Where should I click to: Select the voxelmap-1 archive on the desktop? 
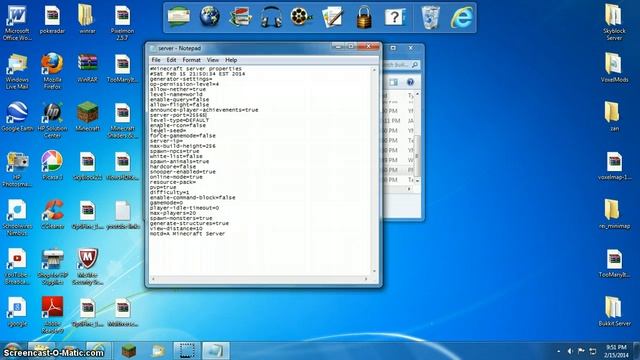614,166
